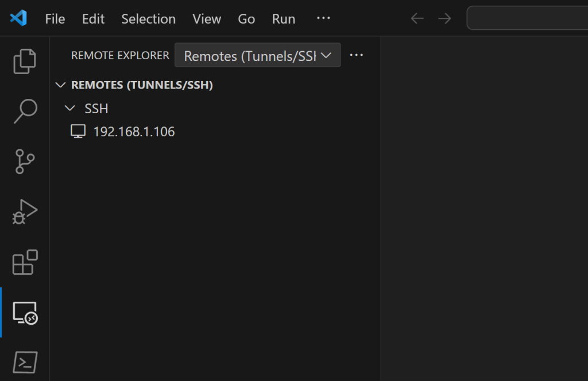Click the command search box
The image size is (588, 381).
pos(525,18)
